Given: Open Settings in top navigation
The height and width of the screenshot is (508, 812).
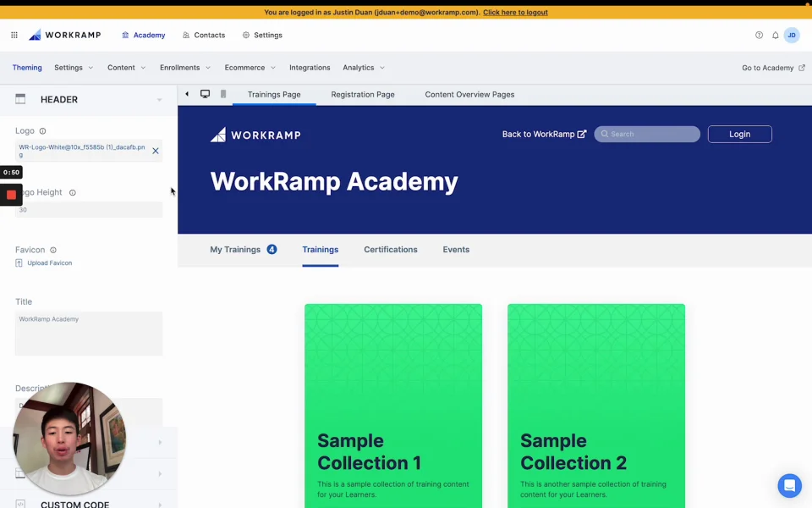Looking at the screenshot, I should (x=262, y=36).
